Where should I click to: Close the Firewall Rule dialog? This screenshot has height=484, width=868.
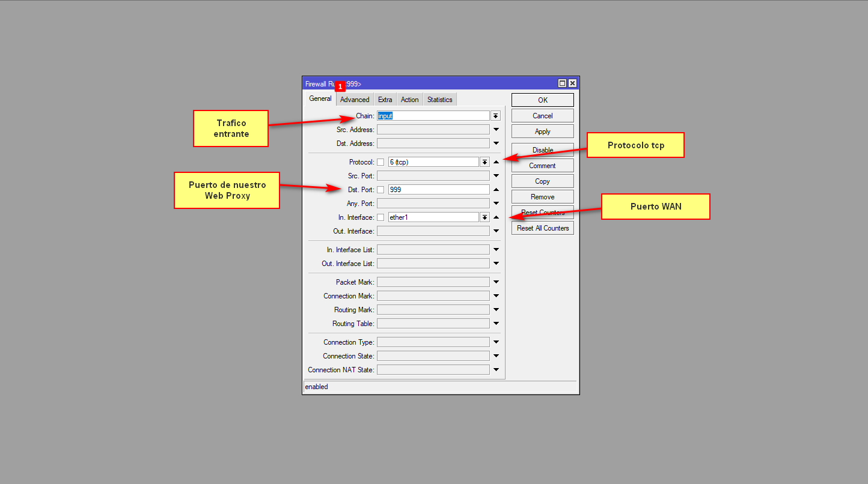[x=572, y=83]
